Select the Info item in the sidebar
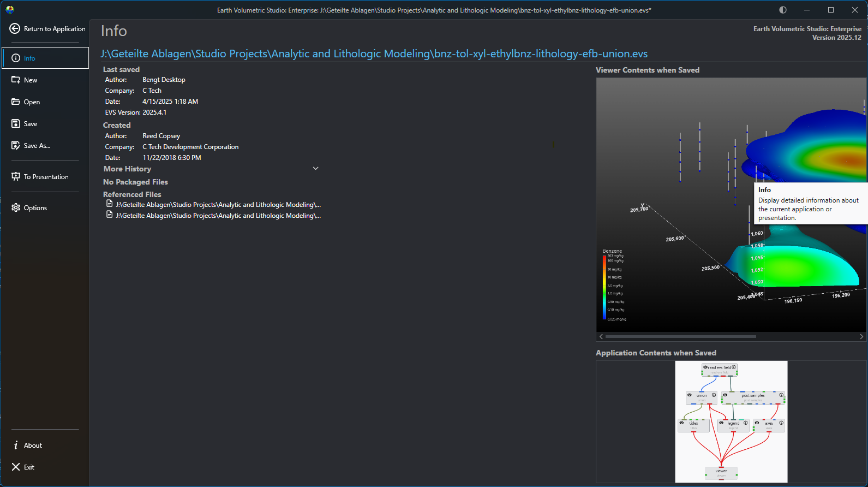The width and height of the screenshot is (868, 487). pos(45,58)
